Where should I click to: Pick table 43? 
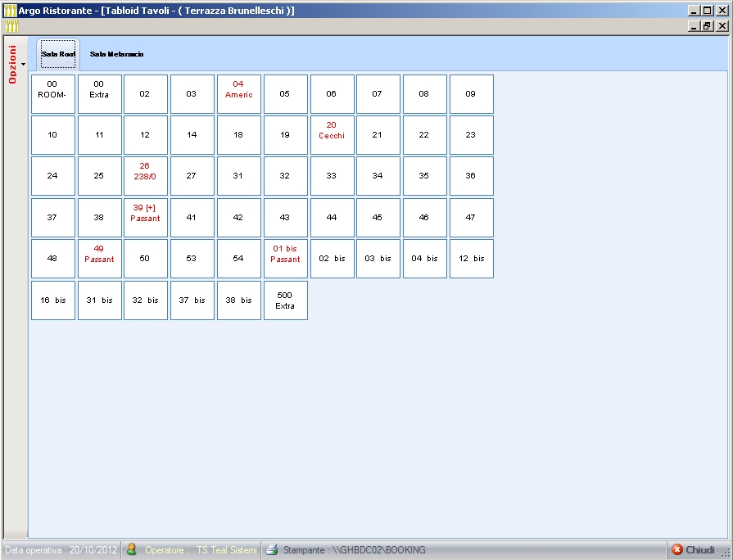click(286, 218)
